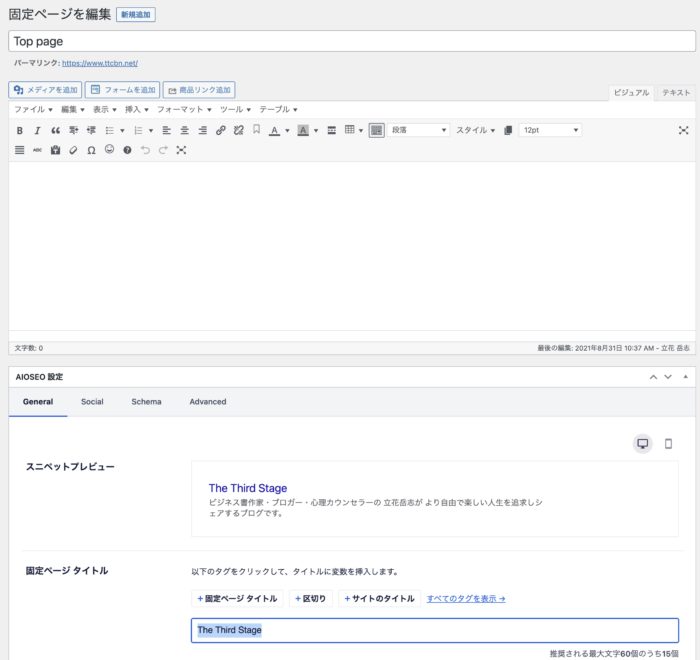700x660 pixels.
Task: Insert an emoticon
Action: point(109,150)
